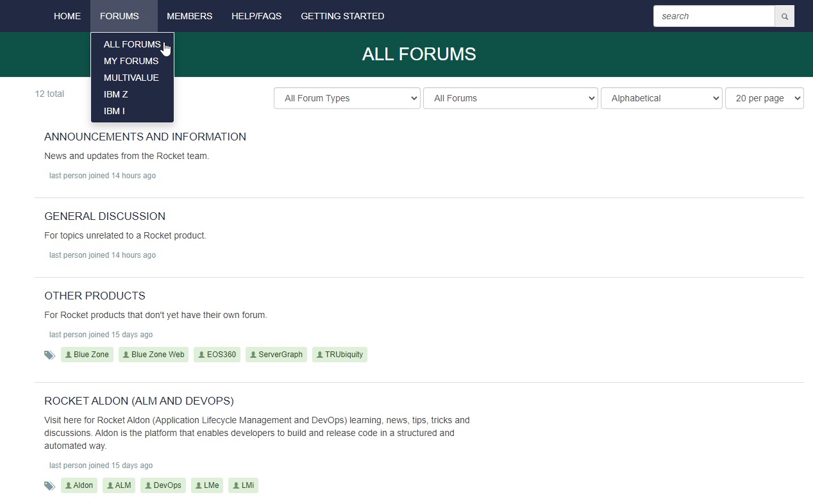Click the search magnifier button
Screen dimensions: 813x504
coord(784,16)
